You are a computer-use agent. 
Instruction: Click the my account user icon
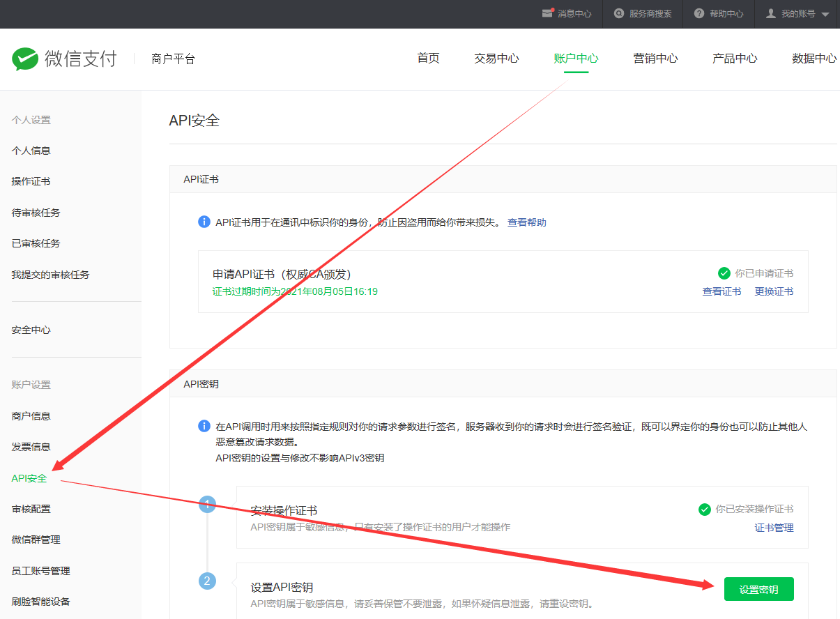click(771, 13)
